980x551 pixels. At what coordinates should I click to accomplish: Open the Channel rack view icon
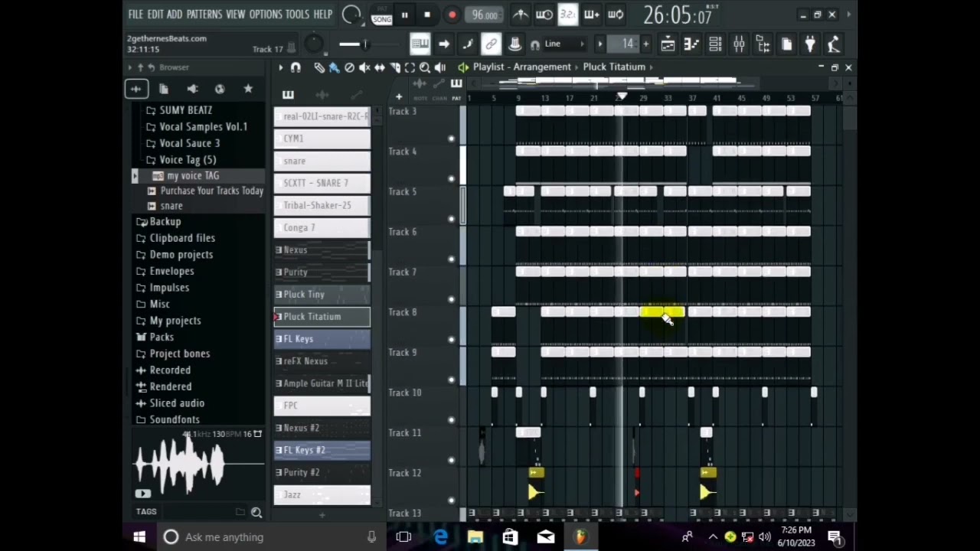715,44
